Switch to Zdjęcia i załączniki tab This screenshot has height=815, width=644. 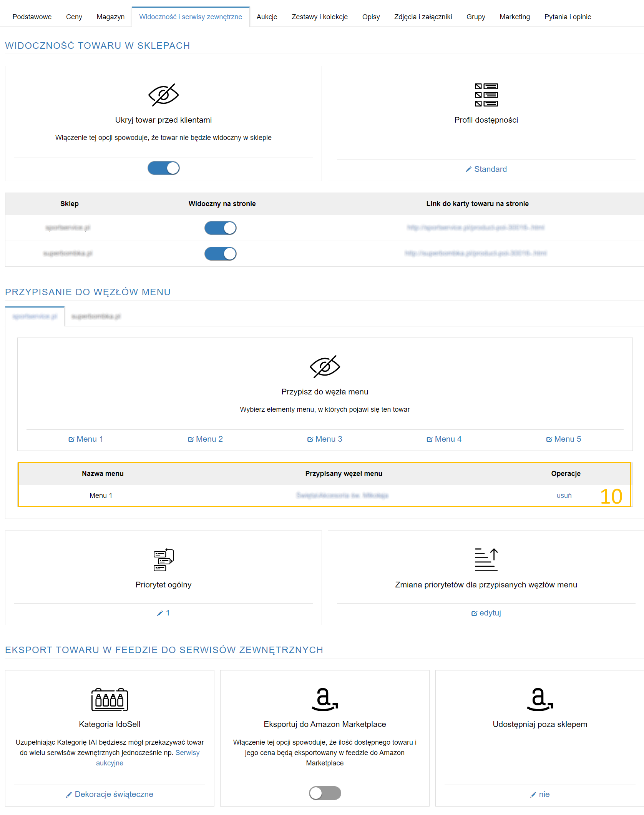(423, 17)
